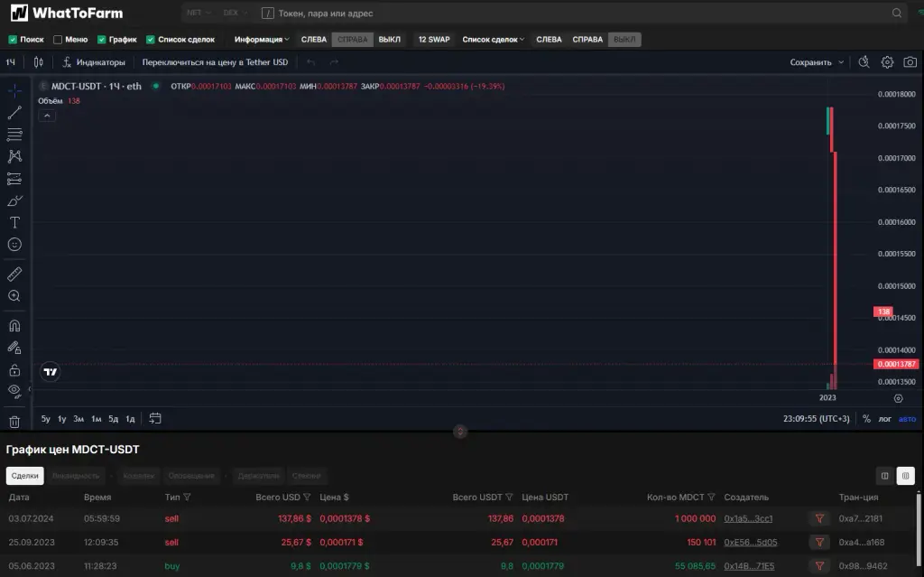Activate the zoom-in magnifier tool

point(14,296)
